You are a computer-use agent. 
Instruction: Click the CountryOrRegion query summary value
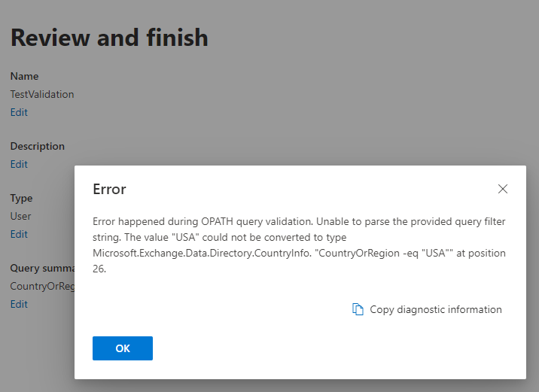pos(41,286)
